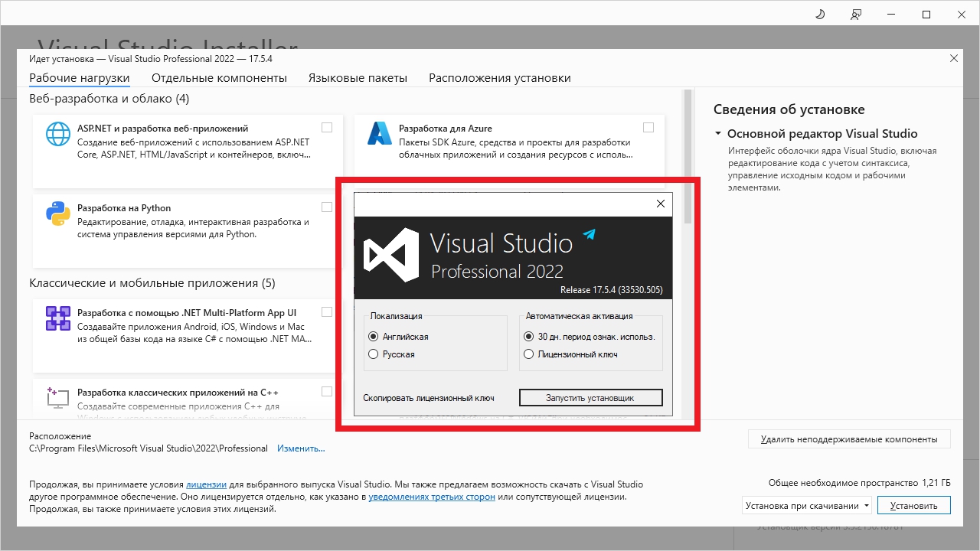Enable the ASP.NET web development checkbox

(x=327, y=128)
